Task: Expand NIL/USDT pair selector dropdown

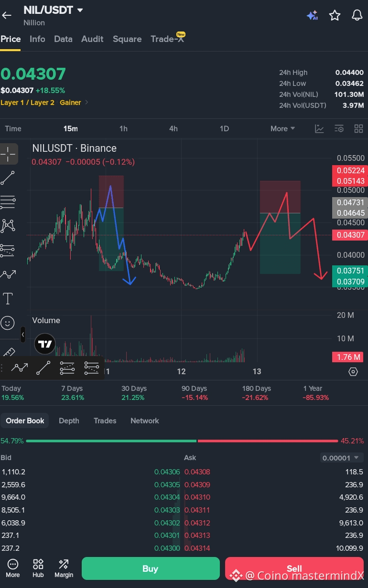Action: 80,10
